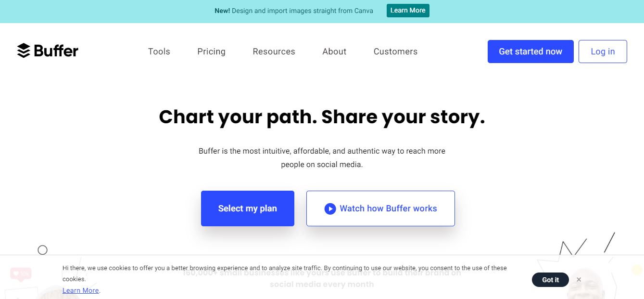Select About in the navigation bar

click(334, 52)
